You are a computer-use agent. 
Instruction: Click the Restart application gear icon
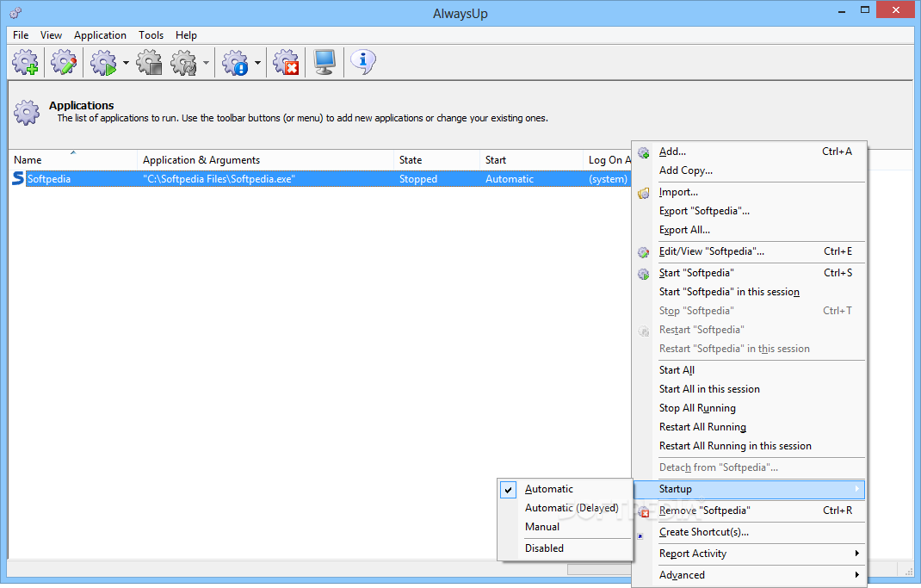point(184,62)
